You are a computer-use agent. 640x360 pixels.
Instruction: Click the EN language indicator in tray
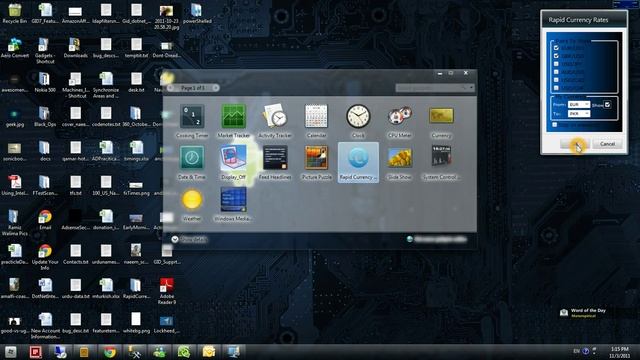pyautogui.click(x=576, y=351)
